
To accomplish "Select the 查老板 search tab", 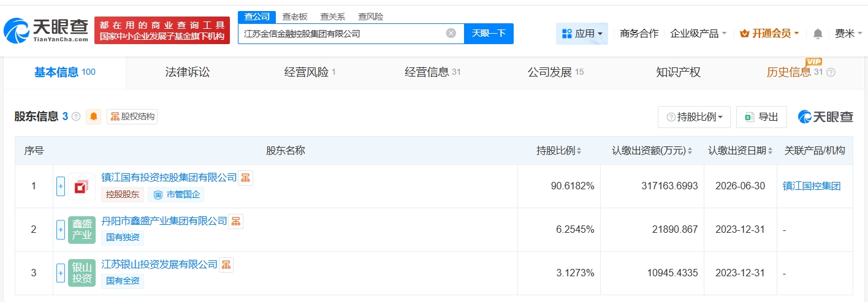I will (295, 17).
